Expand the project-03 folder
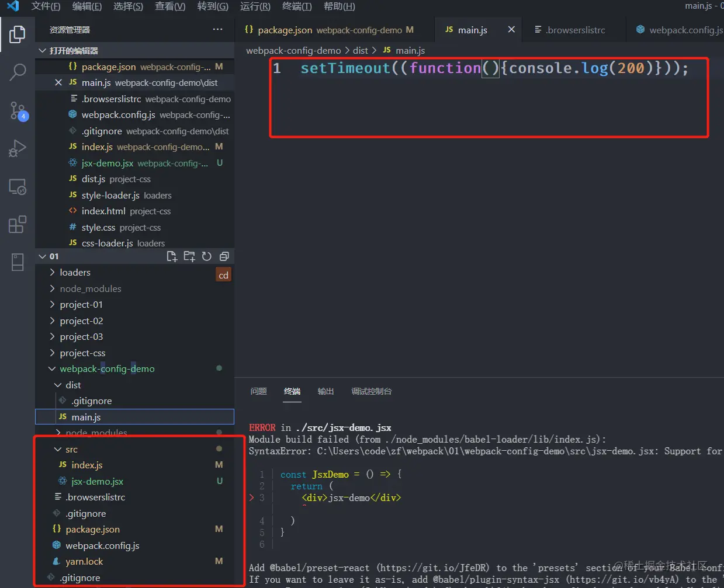Screen dimensions: 724x588 pyautogui.click(x=134, y=337)
